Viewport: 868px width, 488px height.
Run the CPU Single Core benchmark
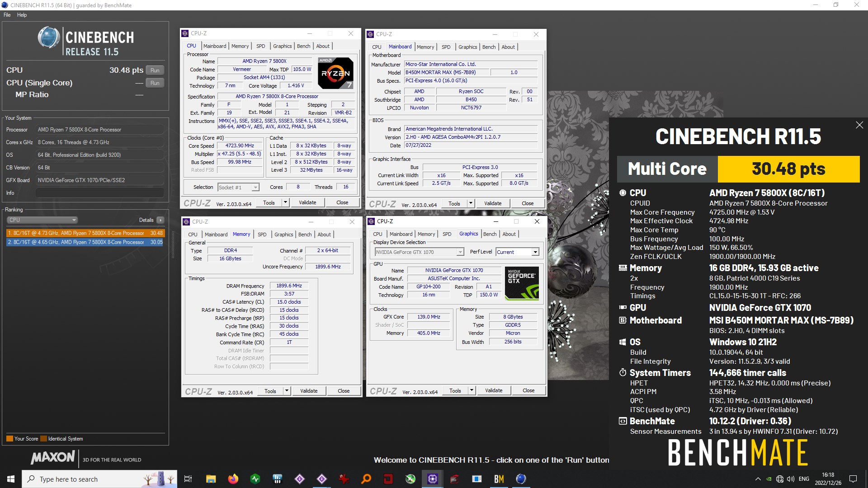[x=155, y=83]
